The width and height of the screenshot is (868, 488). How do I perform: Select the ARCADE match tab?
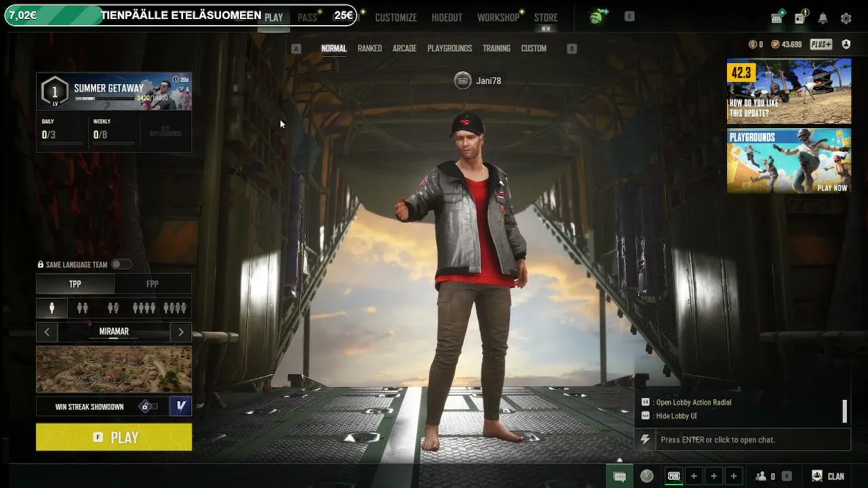pyautogui.click(x=404, y=48)
